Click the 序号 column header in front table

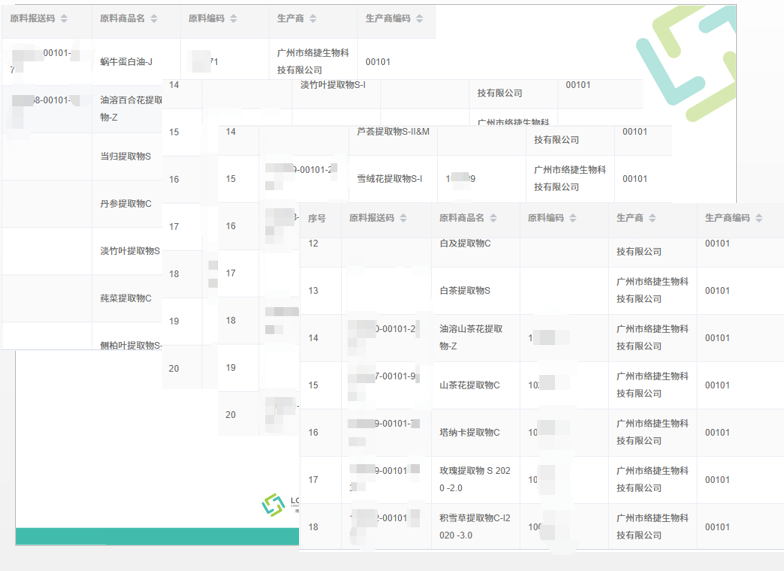tap(316, 218)
